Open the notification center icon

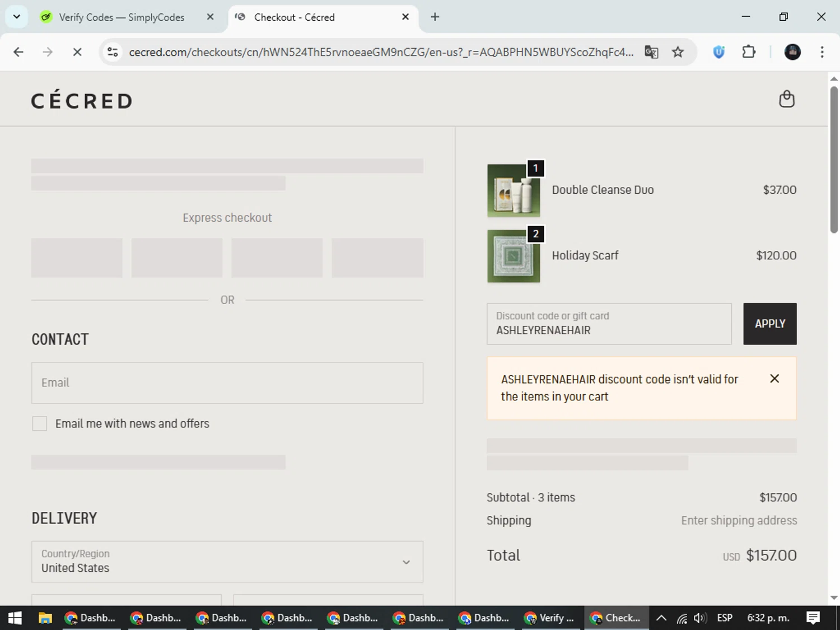813,618
